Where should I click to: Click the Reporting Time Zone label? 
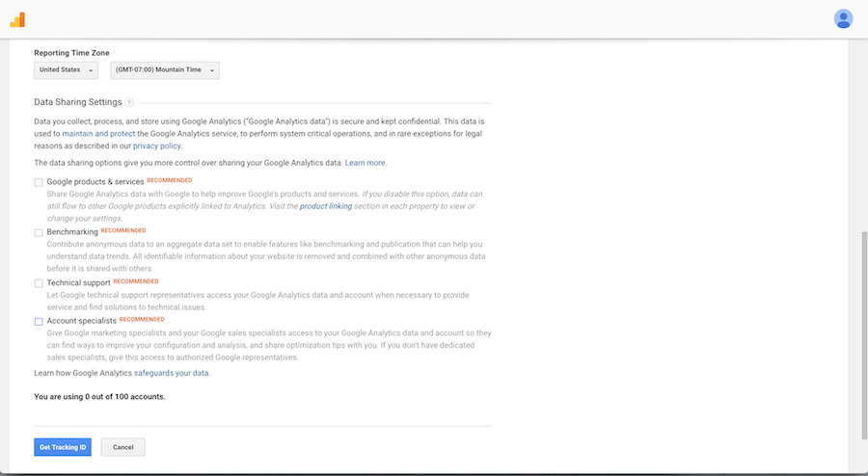pos(71,53)
